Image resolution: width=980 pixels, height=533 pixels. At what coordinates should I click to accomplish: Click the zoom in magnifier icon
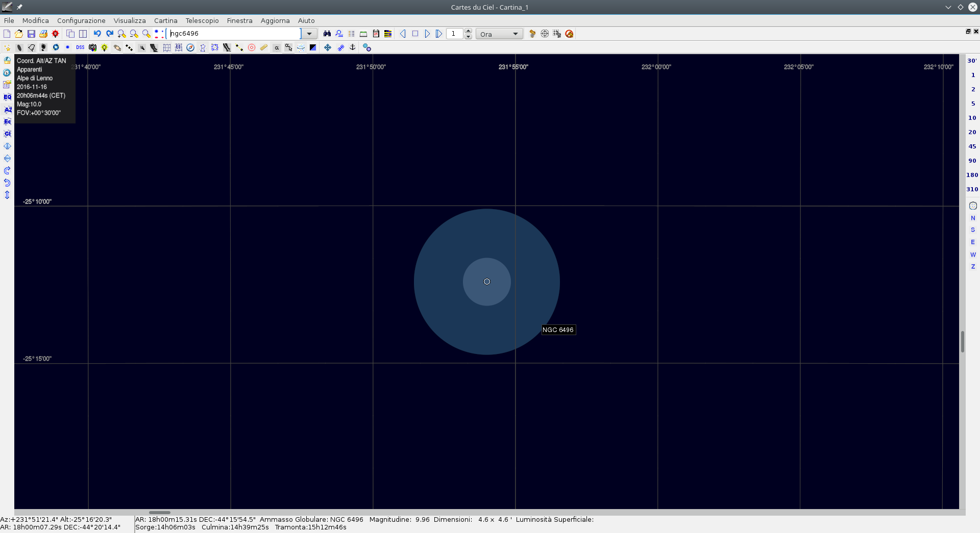(121, 34)
